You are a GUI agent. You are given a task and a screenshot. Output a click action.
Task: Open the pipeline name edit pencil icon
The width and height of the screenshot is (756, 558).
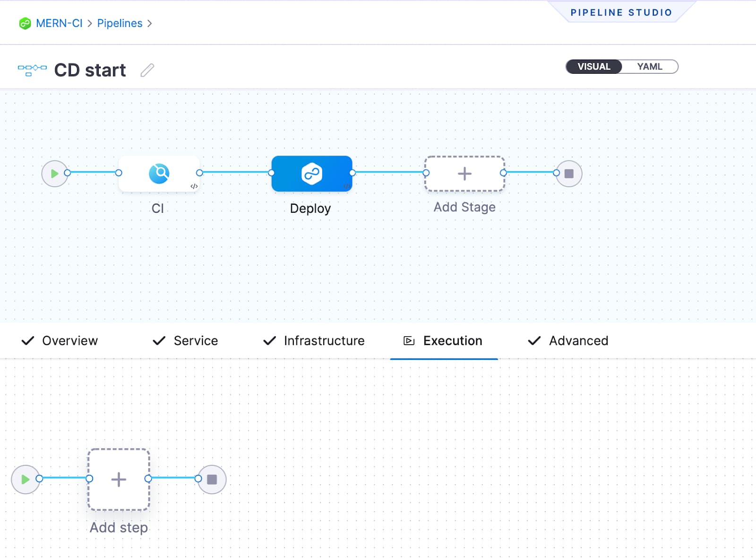point(147,70)
